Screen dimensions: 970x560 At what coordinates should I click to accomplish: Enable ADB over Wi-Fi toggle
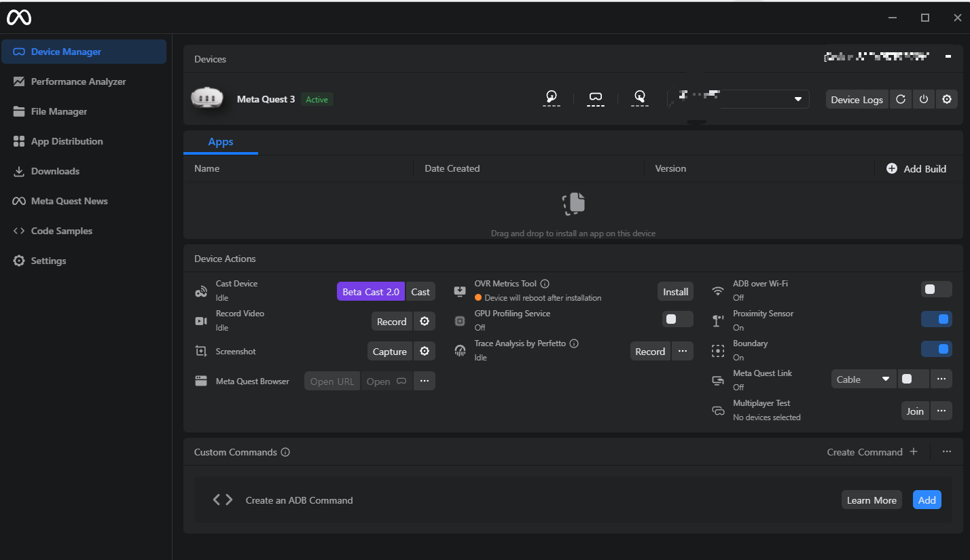(x=937, y=289)
